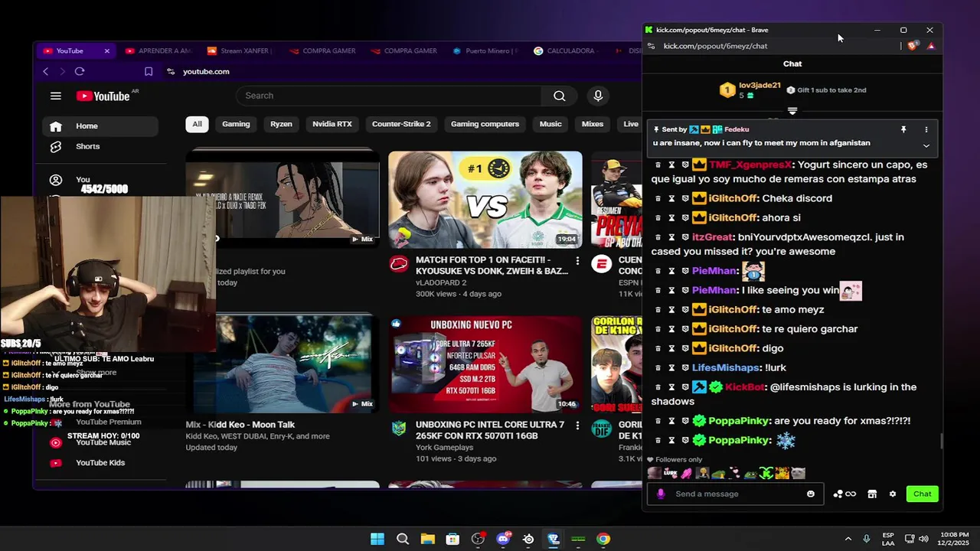
Task: Open the FACEIT match video thumbnail
Action: [485, 200]
